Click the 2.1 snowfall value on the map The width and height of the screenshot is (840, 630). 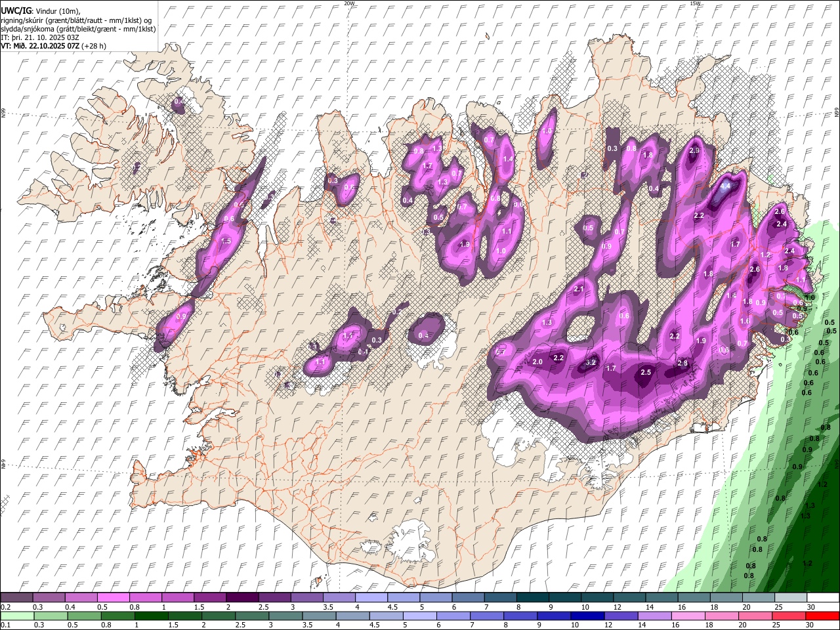tap(579, 289)
